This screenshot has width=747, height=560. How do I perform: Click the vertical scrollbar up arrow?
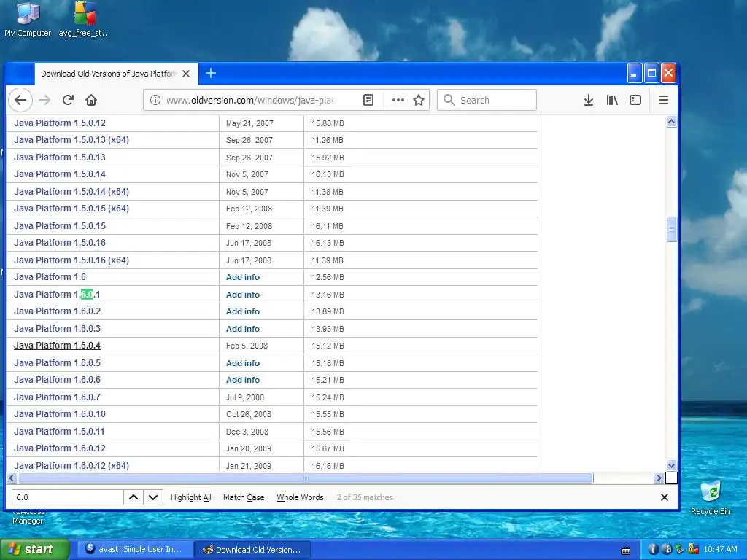671,122
